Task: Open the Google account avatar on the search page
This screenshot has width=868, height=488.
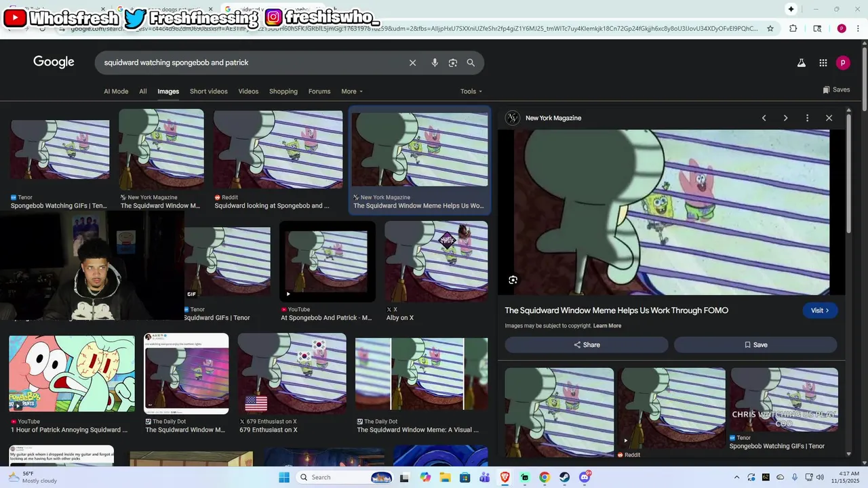Action: (x=843, y=62)
